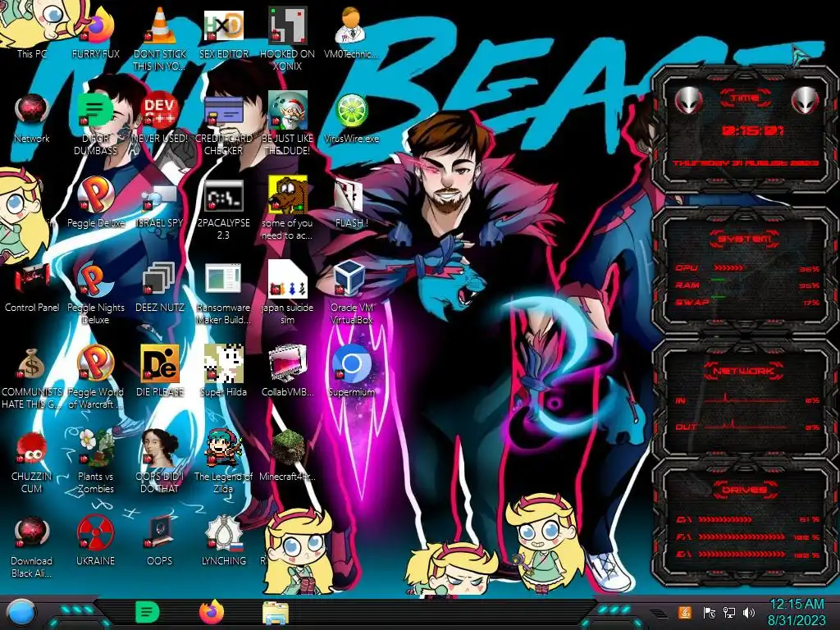Screen dimensions: 840x630
Task: Open the OOPS Alienware laptop icon
Action: [x=160, y=541]
